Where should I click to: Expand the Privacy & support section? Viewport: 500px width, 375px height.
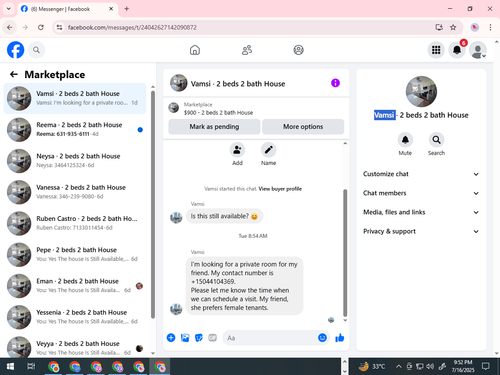coord(421,231)
